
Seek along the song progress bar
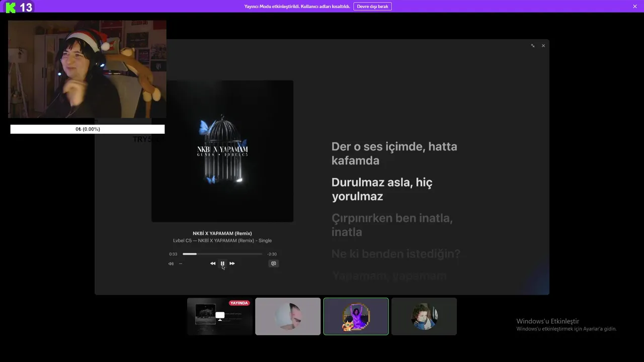pos(222,254)
